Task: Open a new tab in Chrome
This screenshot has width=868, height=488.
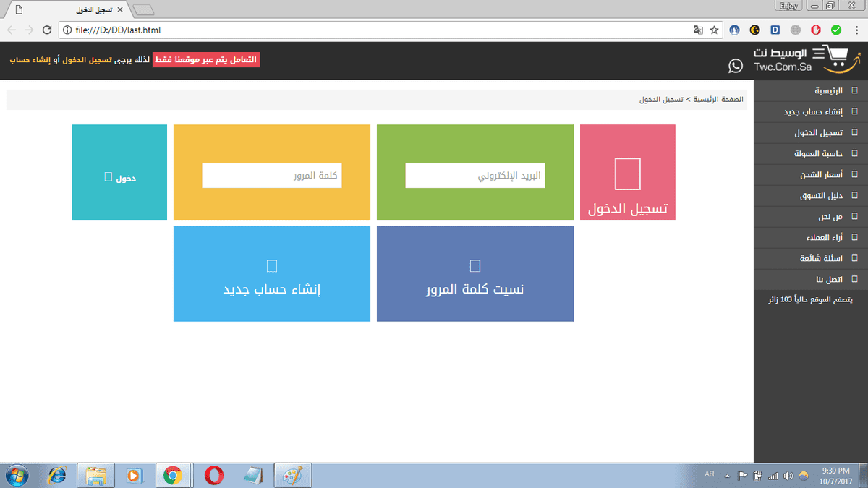Action: [144, 10]
